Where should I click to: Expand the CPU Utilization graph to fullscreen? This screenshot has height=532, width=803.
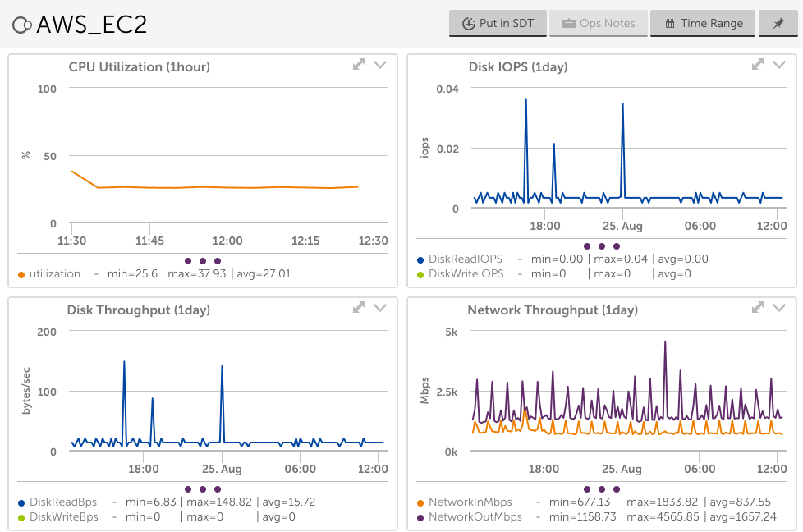coord(359,65)
